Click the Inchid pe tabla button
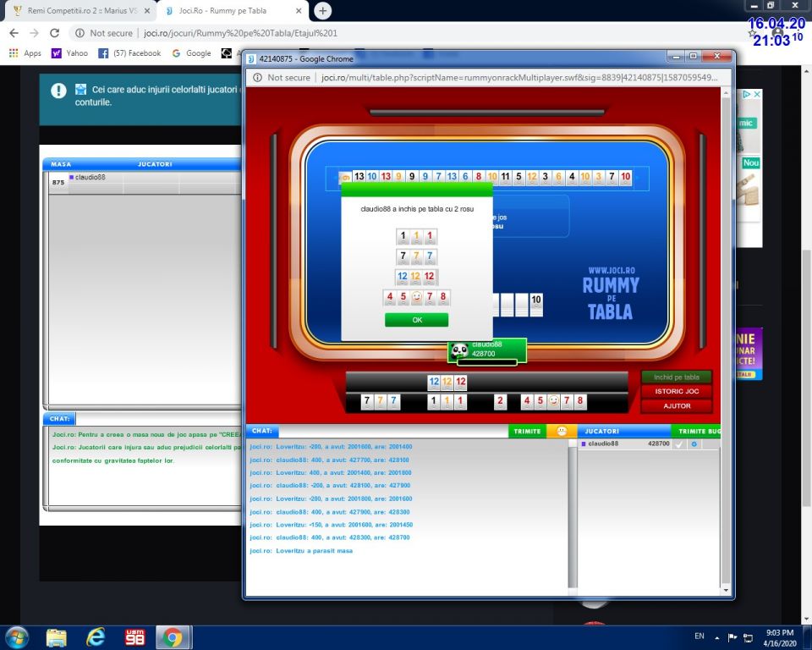This screenshot has width=812, height=650. 677,377
